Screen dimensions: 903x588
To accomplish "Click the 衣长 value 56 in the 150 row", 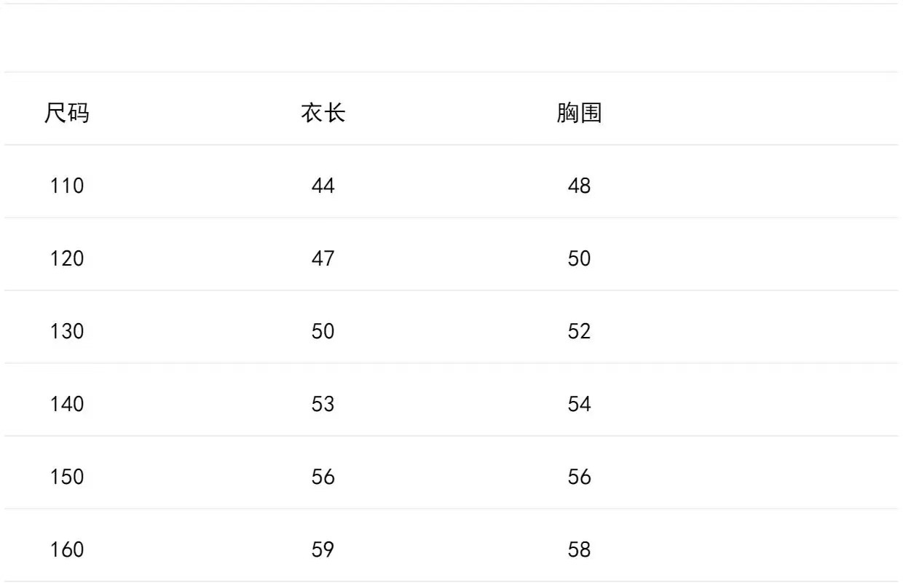I will (x=323, y=477).
